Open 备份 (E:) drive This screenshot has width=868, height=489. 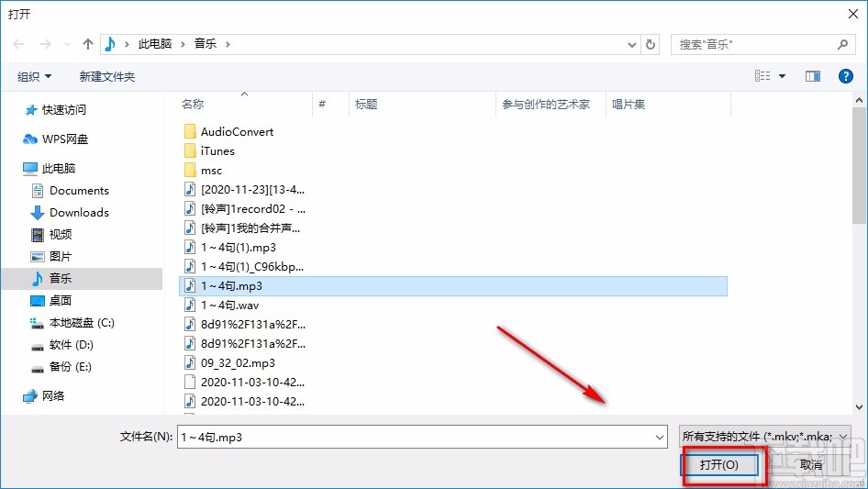pyautogui.click(x=70, y=367)
